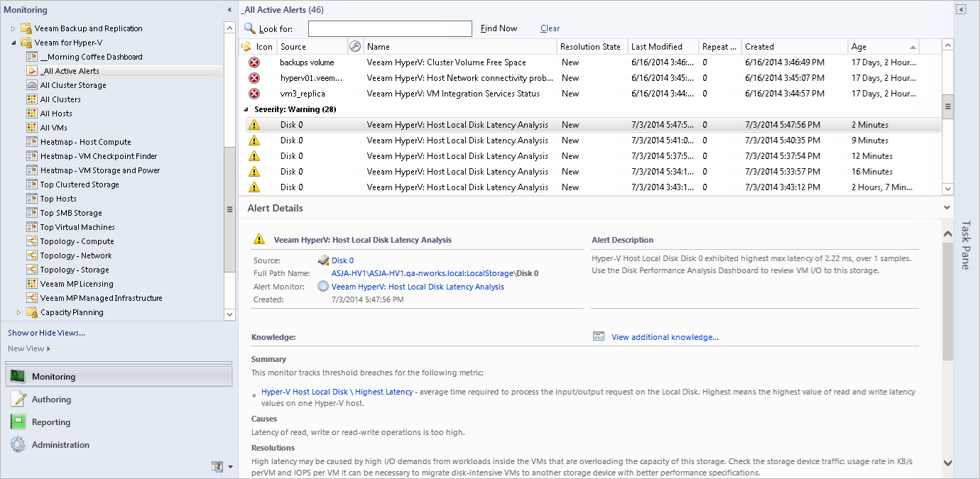Viewport: 980px width, 479px height.
Task: Collapse the Severity: Warning alert group
Action: coord(246,109)
